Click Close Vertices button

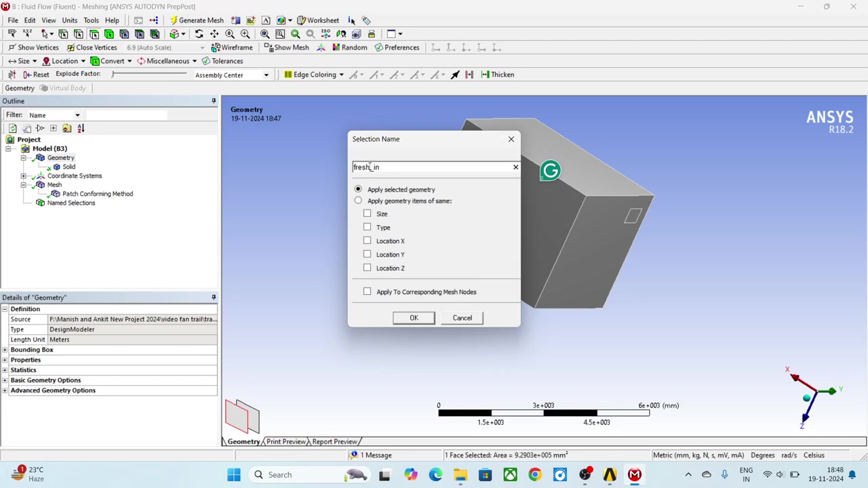91,47
